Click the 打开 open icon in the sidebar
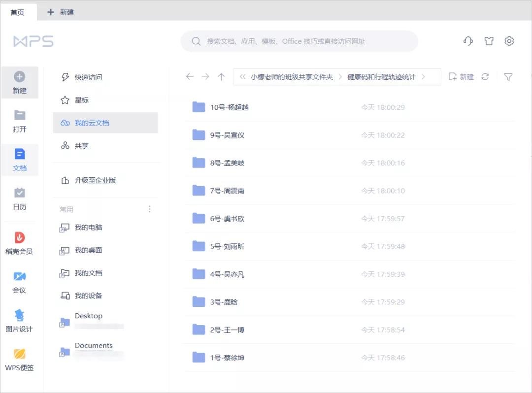The width and height of the screenshot is (532, 393). point(20,121)
